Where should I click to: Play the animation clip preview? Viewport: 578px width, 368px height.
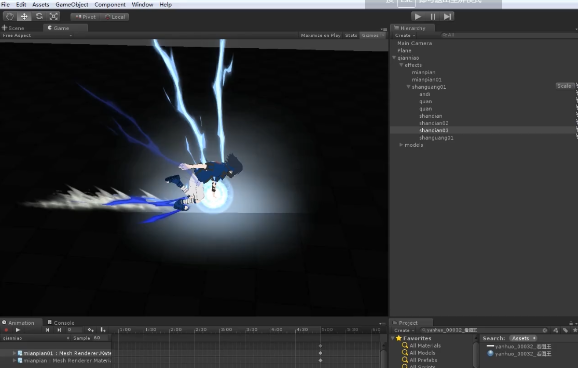point(17,330)
